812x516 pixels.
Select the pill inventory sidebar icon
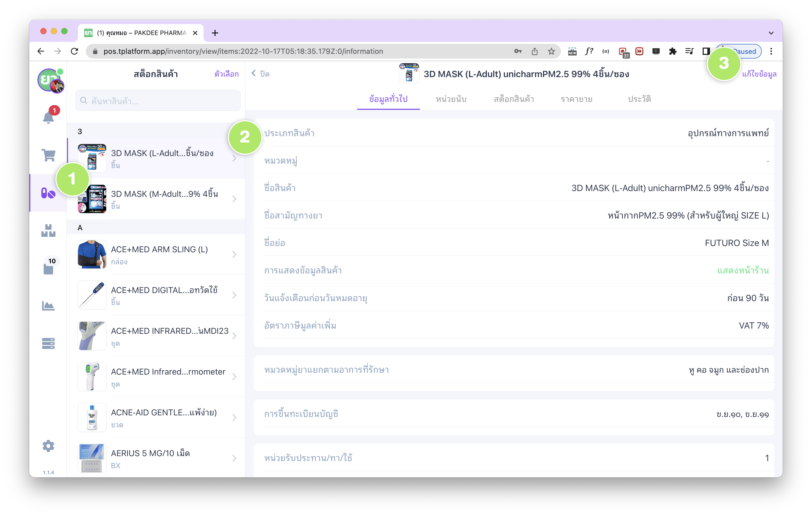[48, 193]
